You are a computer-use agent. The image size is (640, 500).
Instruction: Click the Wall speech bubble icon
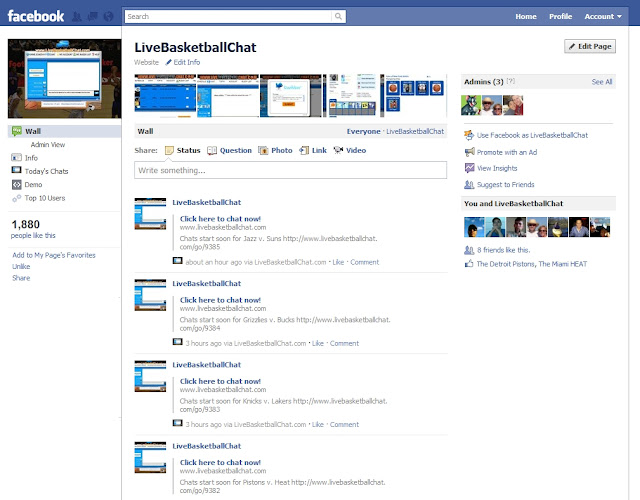pos(17,131)
